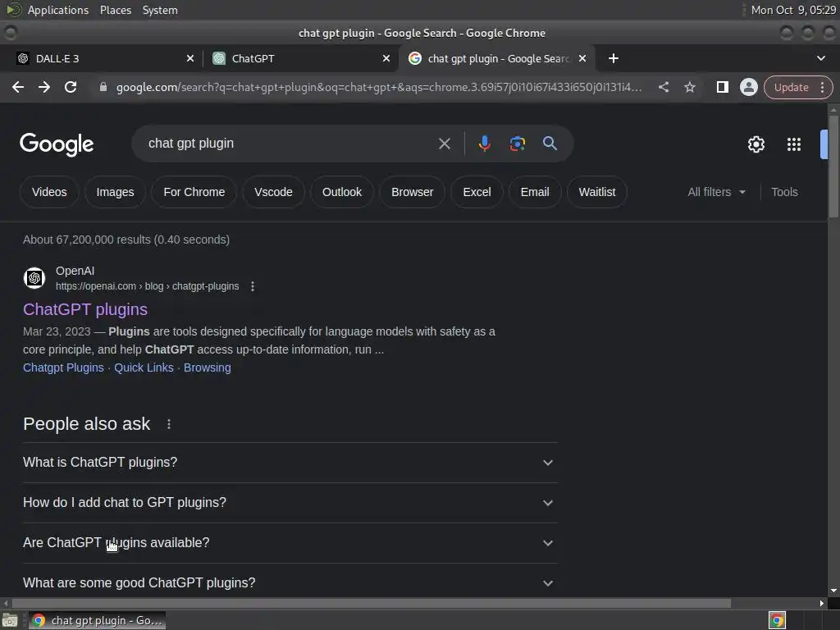Viewport: 840px width, 630px height.
Task: Open Google quick settings gear
Action: 756,144
